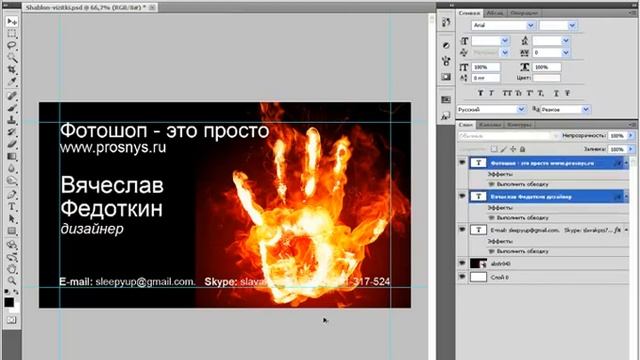Select the Pen tool
This screenshot has width=640, height=360.
12,194
